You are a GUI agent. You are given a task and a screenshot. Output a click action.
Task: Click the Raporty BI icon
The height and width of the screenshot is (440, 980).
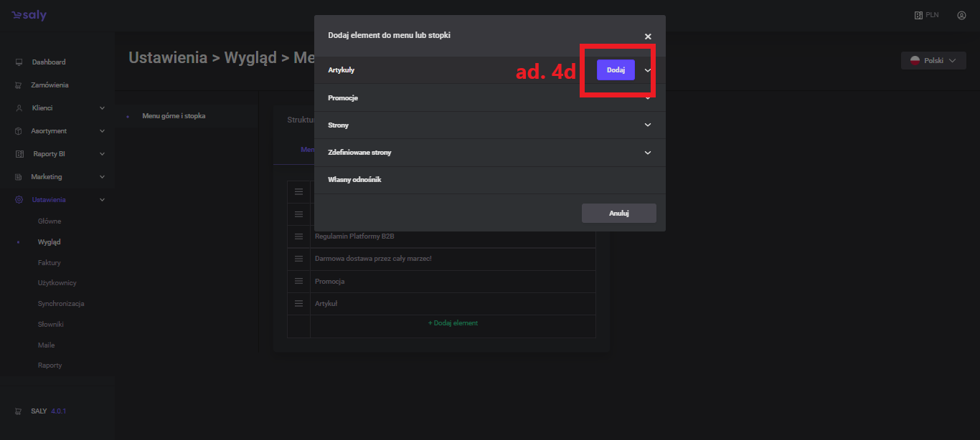[x=19, y=154]
